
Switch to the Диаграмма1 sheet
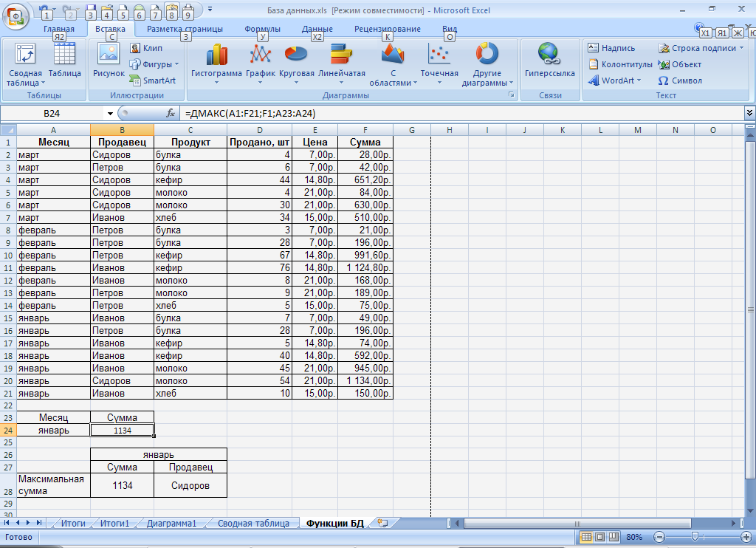pos(171,524)
